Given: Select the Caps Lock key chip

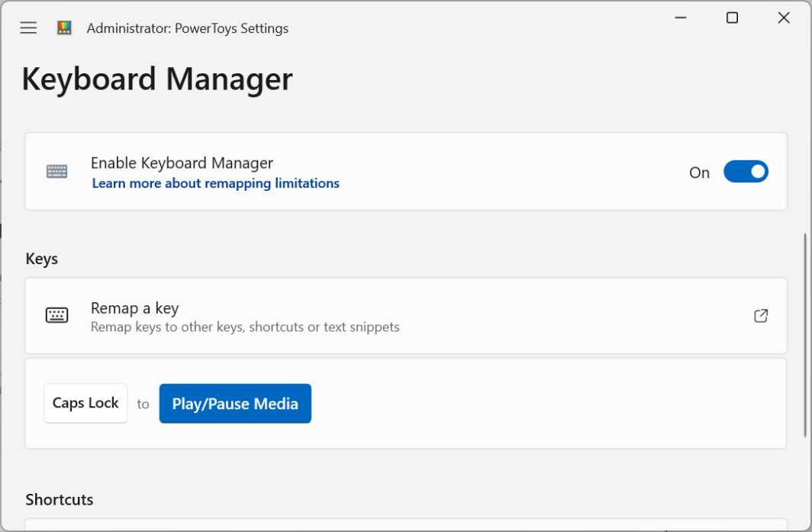Looking at the screenshot, I should point(85,403).
